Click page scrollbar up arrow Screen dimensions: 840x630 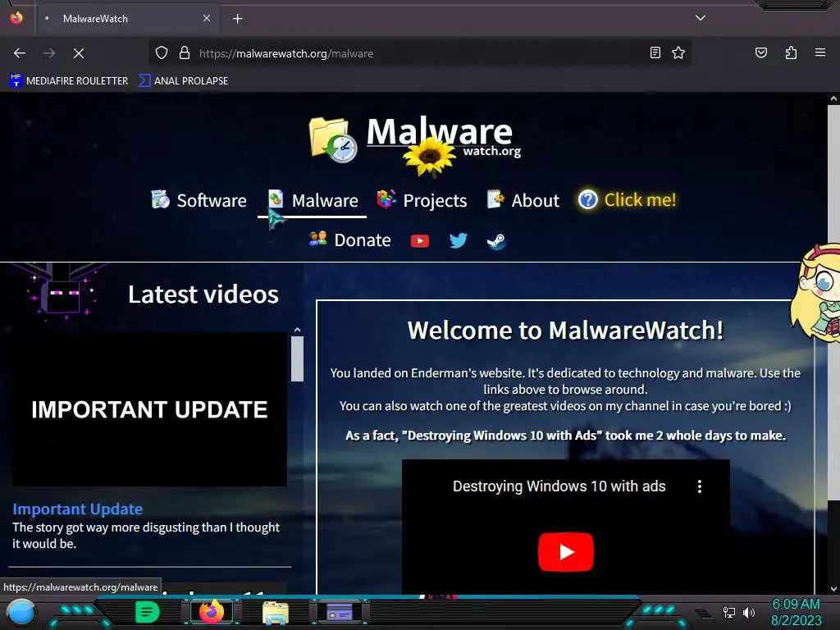point(833,98)
